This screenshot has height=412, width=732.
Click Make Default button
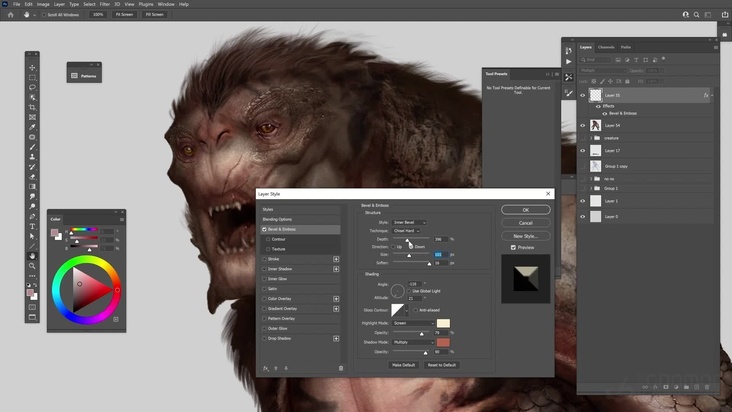(403, 365)
